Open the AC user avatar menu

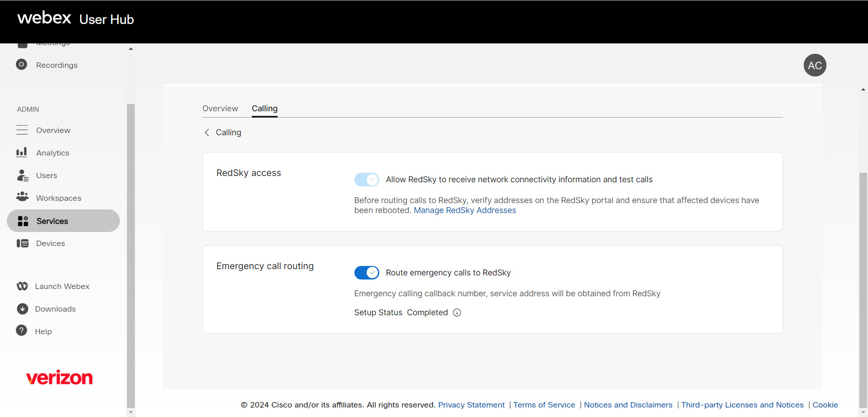[815, 65]
